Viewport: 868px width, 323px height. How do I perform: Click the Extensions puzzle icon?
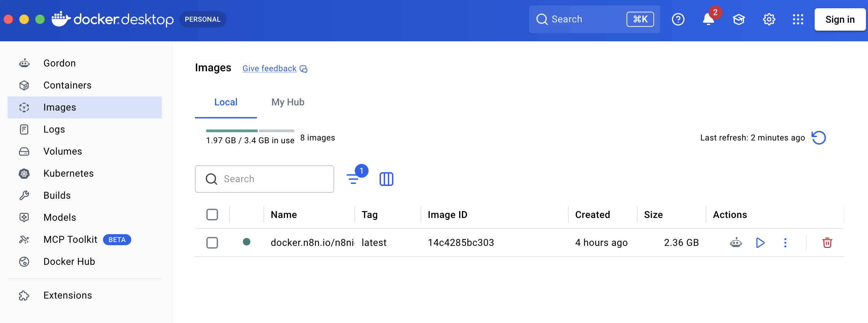(24, 295)
